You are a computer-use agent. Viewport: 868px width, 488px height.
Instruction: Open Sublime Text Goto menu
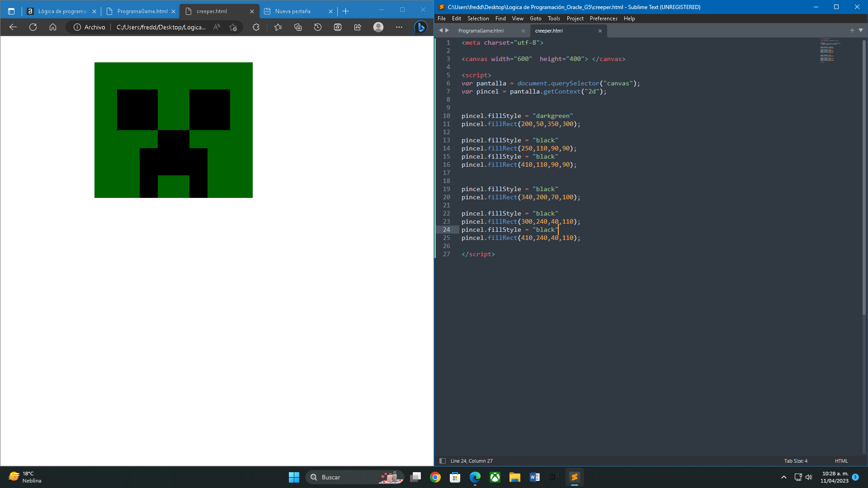(x=536, y=19)
